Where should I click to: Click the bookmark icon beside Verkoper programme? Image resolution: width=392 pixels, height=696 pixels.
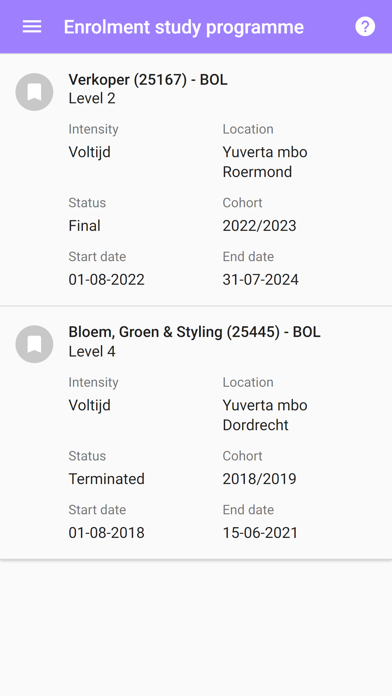34,92
